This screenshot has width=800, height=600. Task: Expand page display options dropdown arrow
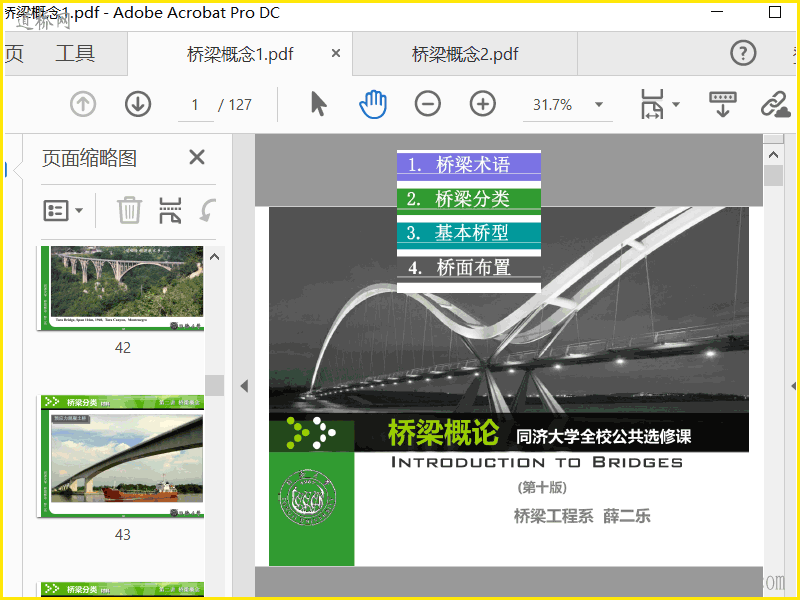tap(676, 104)
